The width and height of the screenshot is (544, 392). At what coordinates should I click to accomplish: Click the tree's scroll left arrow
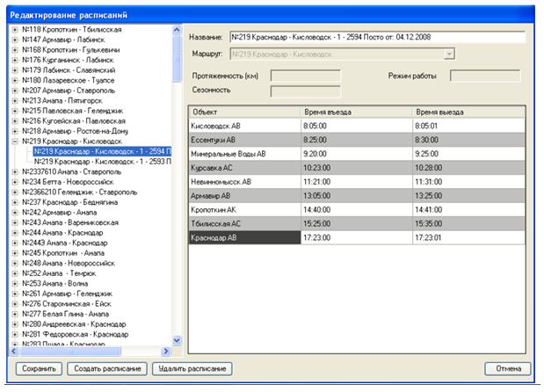pos(14,351)
